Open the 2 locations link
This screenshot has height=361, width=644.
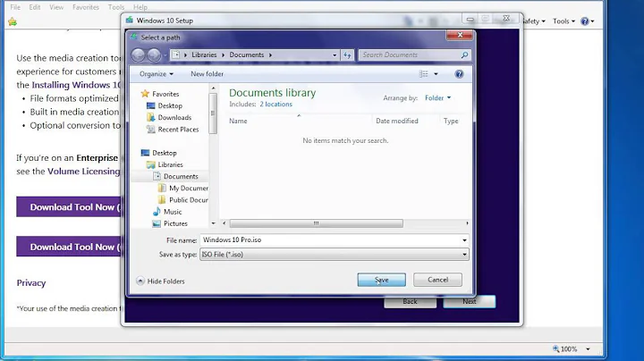point(276,105)
